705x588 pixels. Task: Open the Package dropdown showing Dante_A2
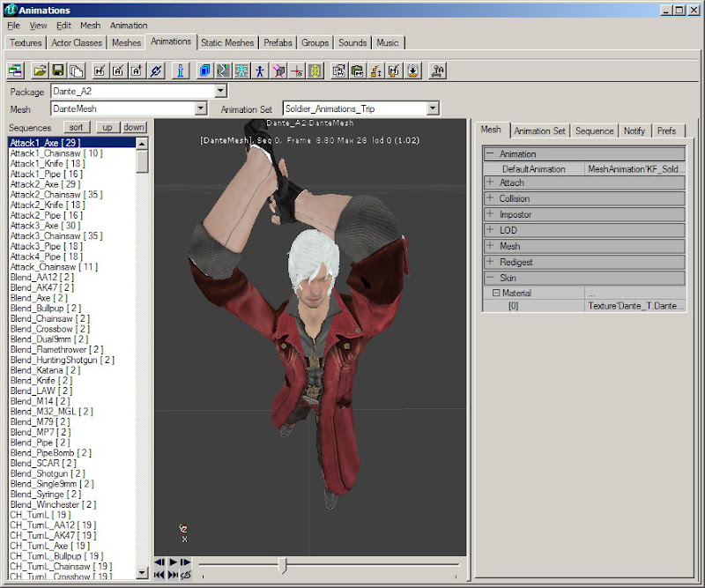220,91
